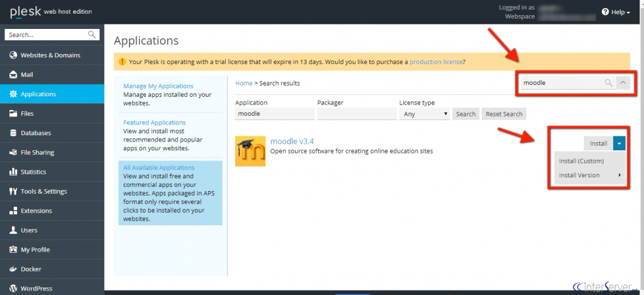Open Statistics section
Screen dimensions: 644x295
click(x=52, y=172)
